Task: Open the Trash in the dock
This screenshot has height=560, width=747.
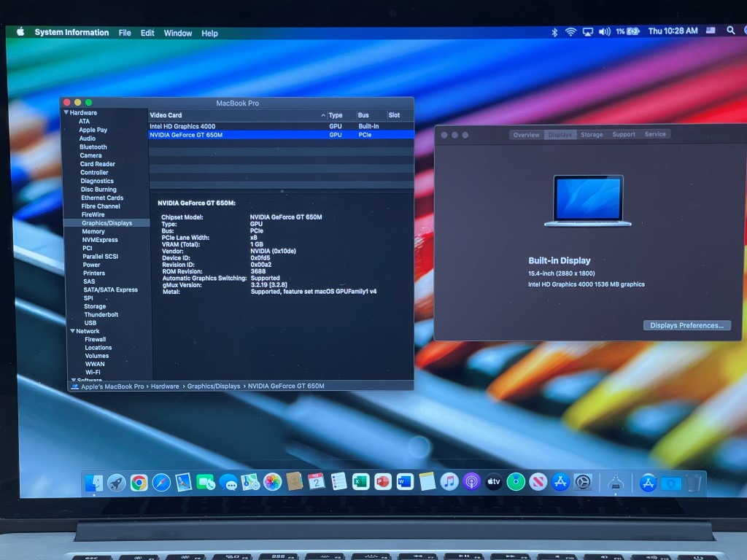Action: click(x=694, y=483)
